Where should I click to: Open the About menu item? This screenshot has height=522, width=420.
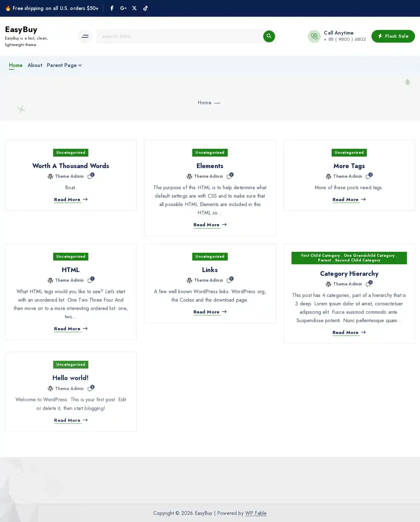pos(35,65)
